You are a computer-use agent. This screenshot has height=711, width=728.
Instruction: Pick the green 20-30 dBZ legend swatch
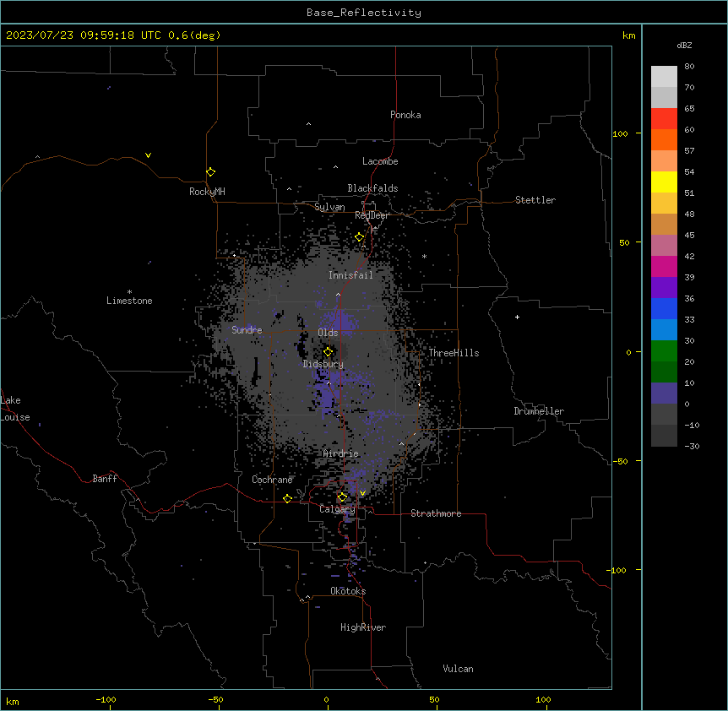pos(664,351)
